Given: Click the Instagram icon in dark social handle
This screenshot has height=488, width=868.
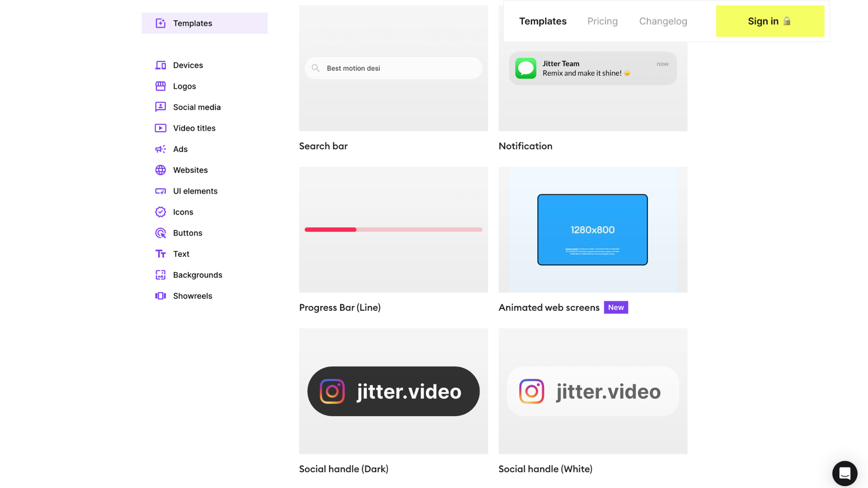Looking at the screenshot, I should point(332,391).
